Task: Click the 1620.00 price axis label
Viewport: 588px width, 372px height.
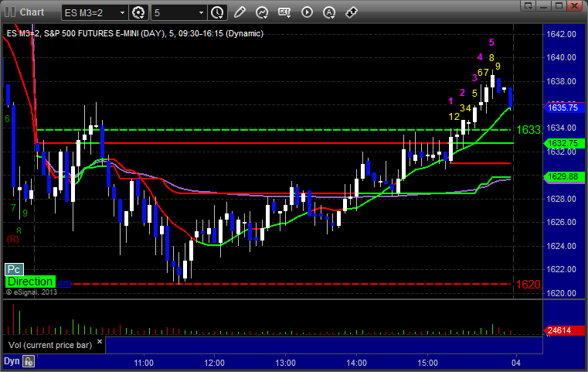Action: (561, 294)
